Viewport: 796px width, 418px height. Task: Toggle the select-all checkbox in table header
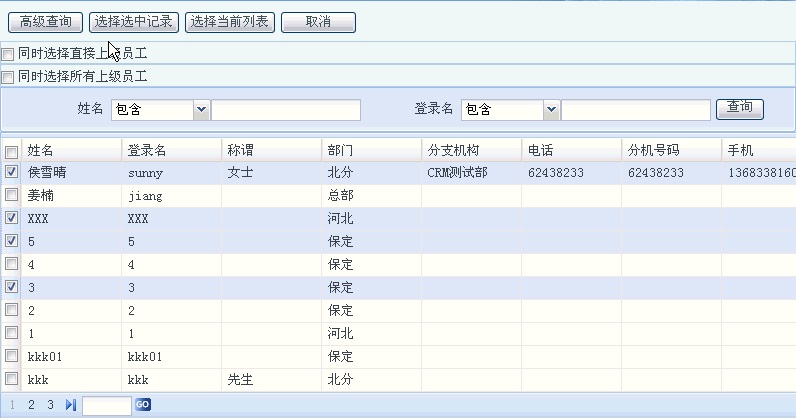[x=12, y=152]
